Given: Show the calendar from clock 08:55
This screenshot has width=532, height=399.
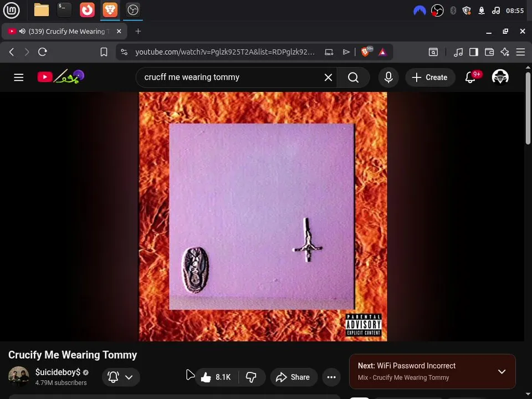Looking at the screenshot, I should (515, 11).
